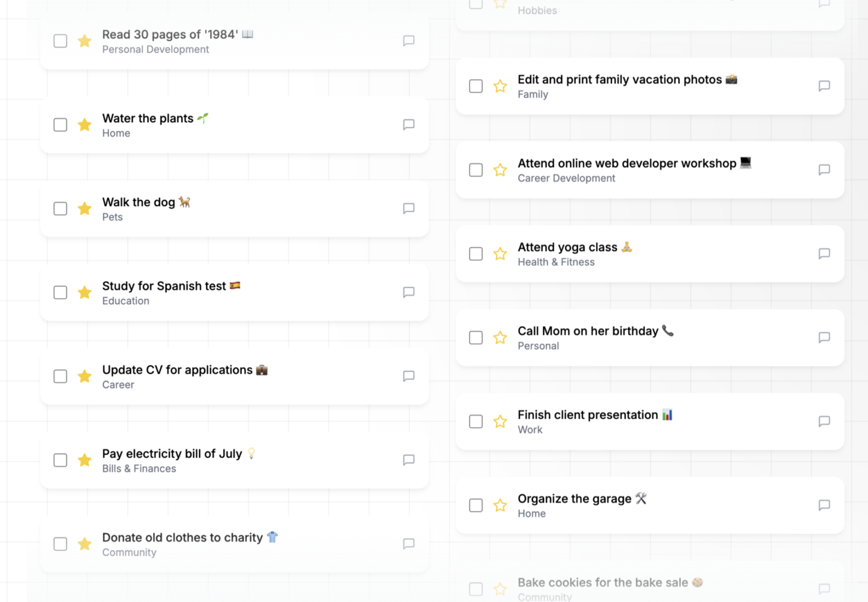Open comments for 'Water the plants' task
This screenshot has height=602, width=868.
click(x=409, y=124)
